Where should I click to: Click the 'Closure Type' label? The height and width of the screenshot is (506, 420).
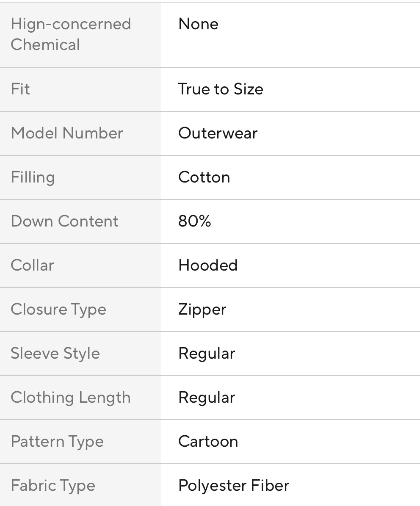point(58,310)
